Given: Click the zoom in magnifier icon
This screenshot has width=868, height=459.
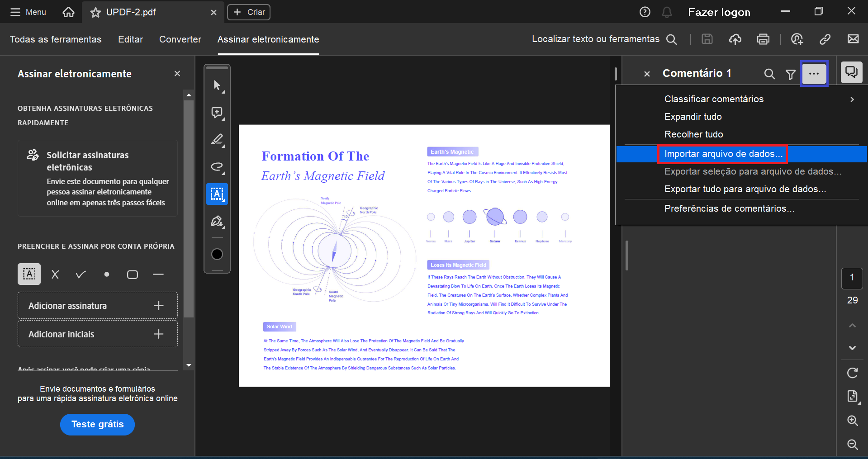Looking at the screenshot, I should (852, 421).
